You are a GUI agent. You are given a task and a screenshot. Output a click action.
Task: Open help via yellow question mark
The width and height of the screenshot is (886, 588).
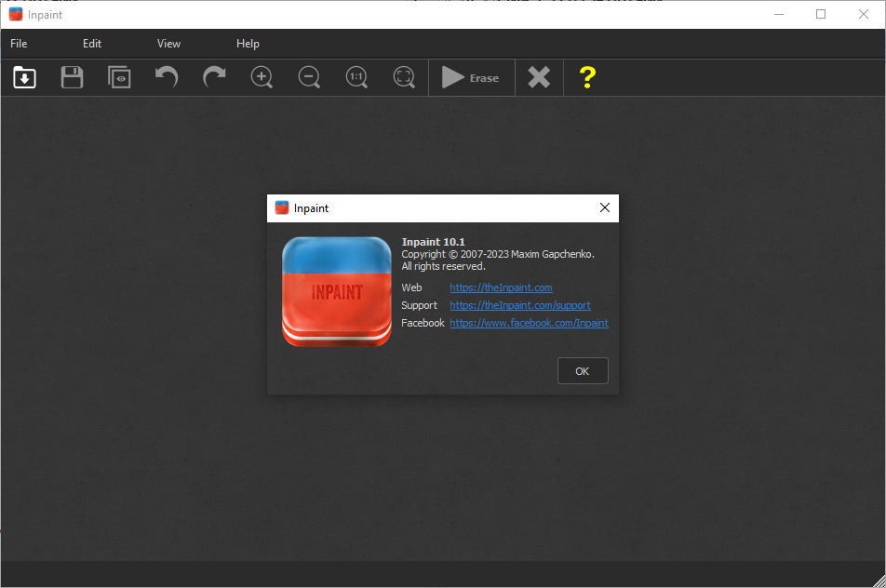click(587, 77)
